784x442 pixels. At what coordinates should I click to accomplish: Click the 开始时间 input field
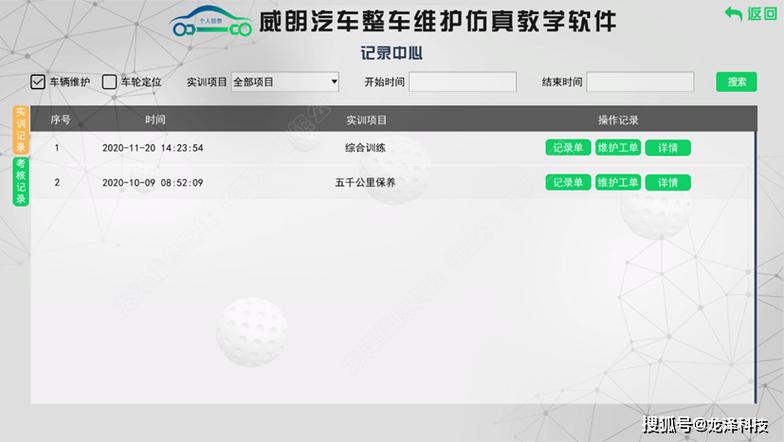[x=462, y=82]
